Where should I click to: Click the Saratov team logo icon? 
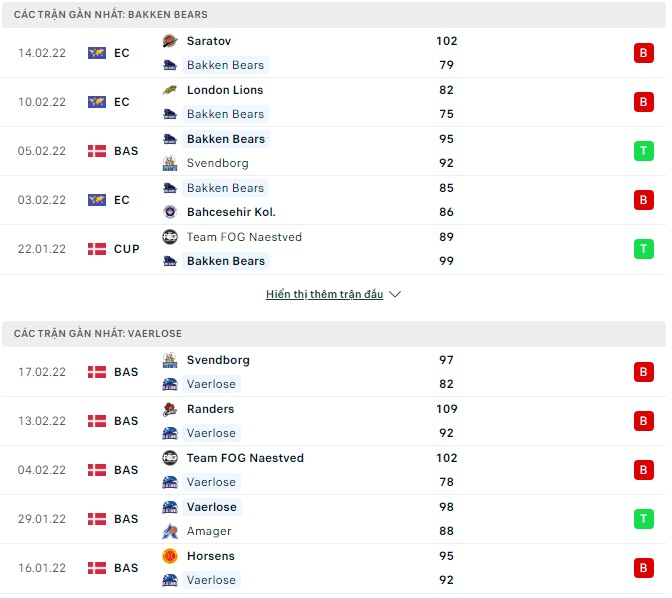(170, 41)
